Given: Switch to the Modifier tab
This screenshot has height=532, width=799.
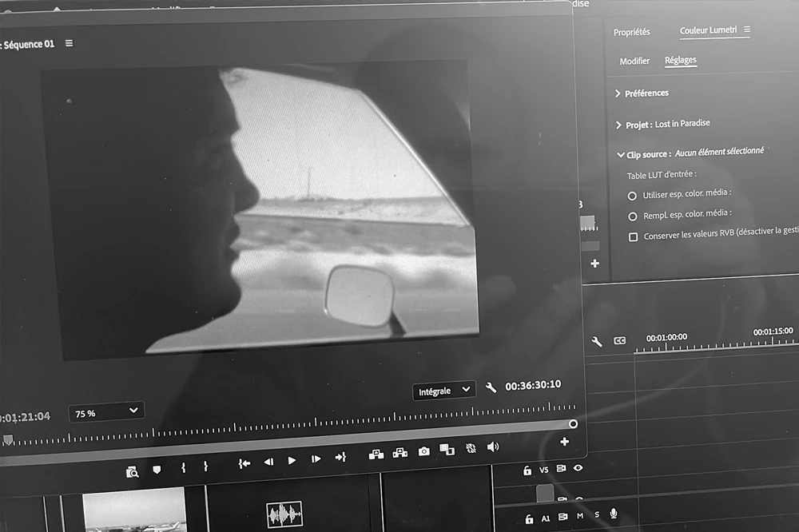Looking at the screenshot, I should pos(634,62).
